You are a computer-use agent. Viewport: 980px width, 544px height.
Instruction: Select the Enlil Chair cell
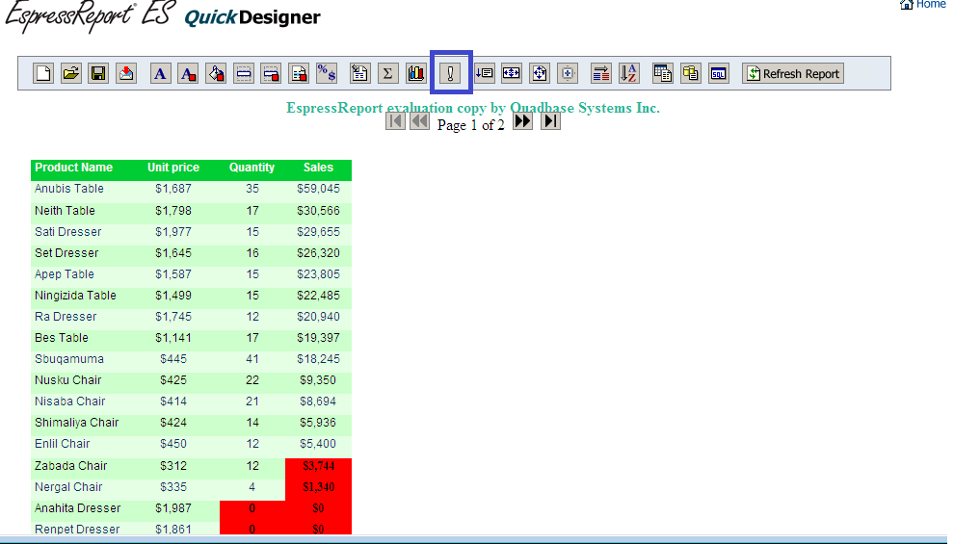pyautogui.click(x=63, y=445)
